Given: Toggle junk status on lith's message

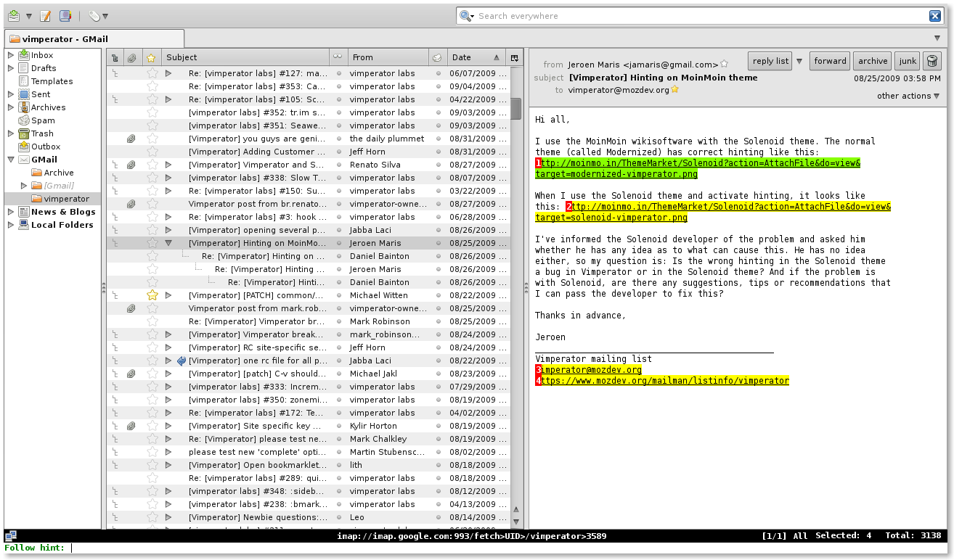Looking at the screenshot, I should 438,465.
